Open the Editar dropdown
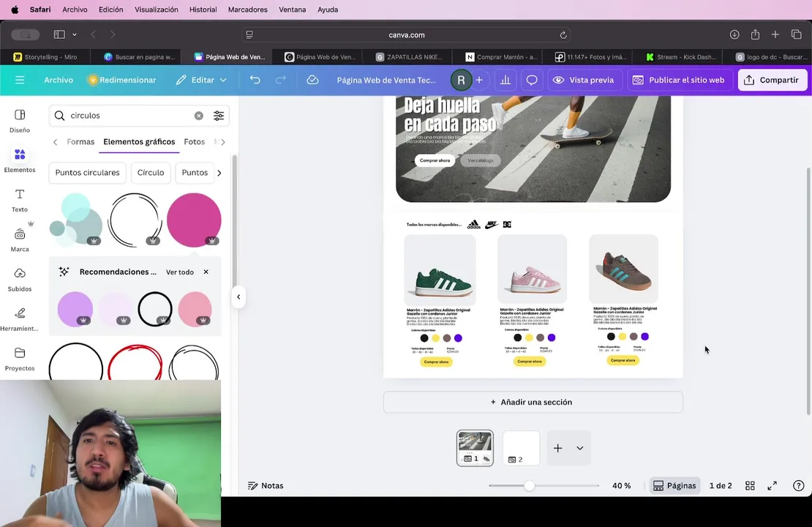Viewport: 812px width, 527px height. point(201,80)
